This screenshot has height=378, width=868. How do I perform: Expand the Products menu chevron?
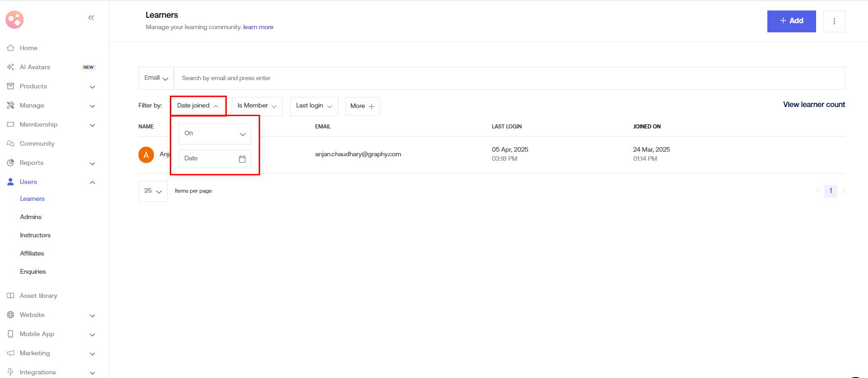(92, 87)
